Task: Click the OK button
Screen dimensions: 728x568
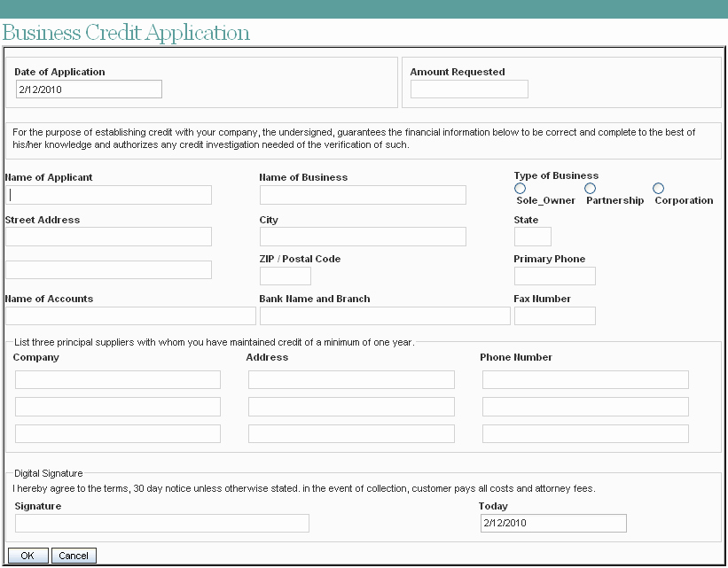Action: coord(27,556)
